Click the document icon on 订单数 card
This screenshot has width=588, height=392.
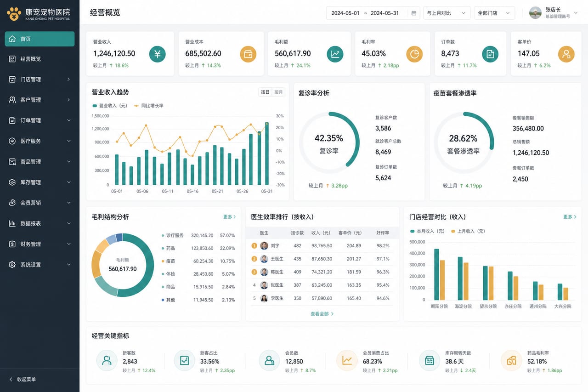coord(490,54)
